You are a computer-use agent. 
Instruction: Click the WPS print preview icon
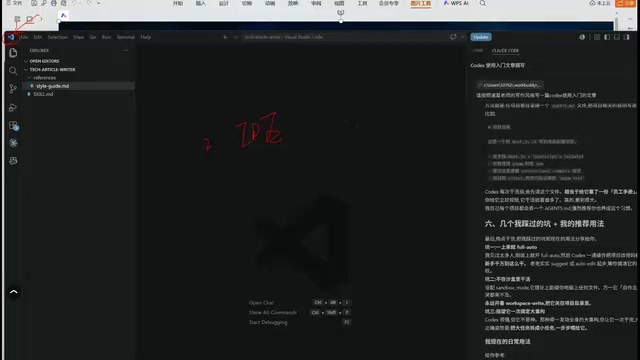(x=64, y=3)
